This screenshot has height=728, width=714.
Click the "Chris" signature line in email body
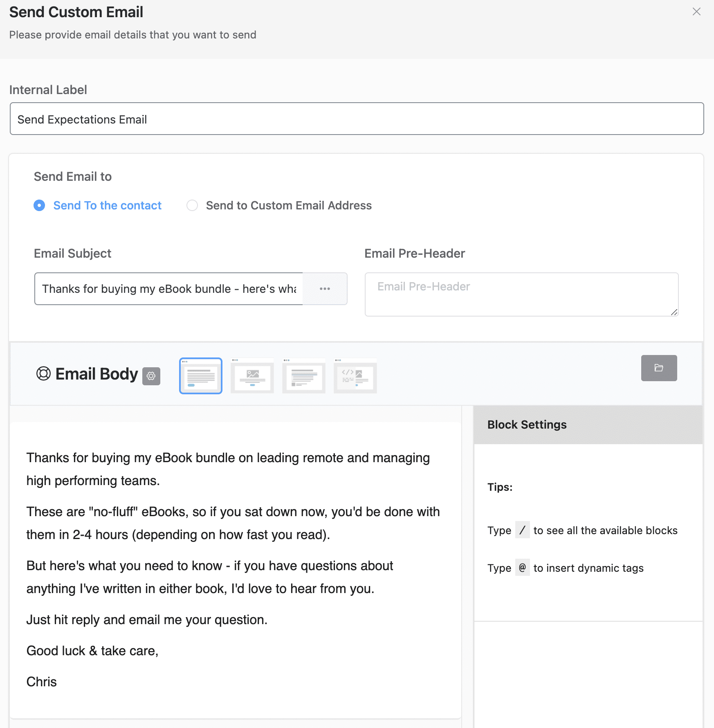pos(41,681)
